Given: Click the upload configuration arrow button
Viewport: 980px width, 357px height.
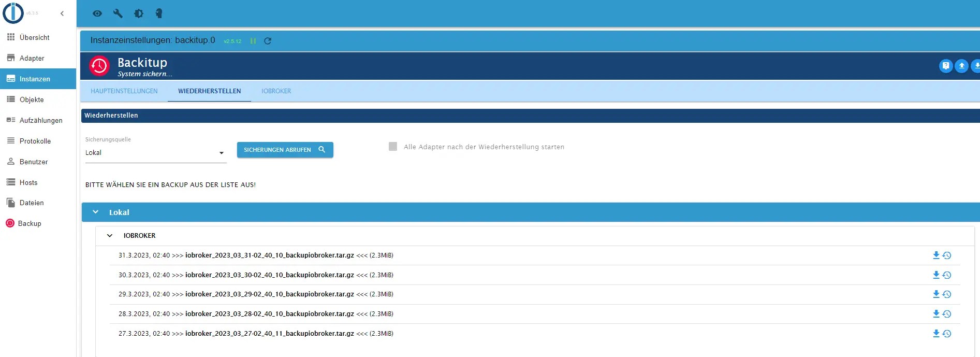Looking at the screenshot, I should click(x=961, y=66).
